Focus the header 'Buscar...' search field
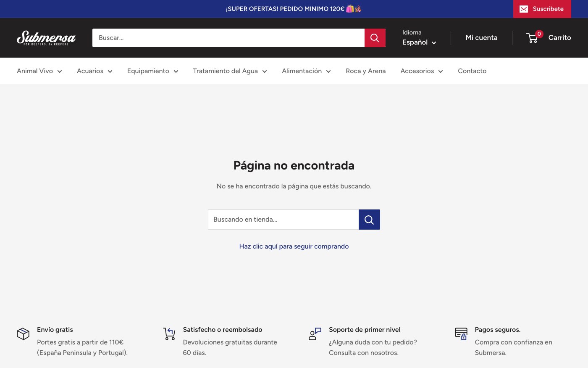Image resolution: width=588 pixels, height=368 pixels. pos(228,38)
